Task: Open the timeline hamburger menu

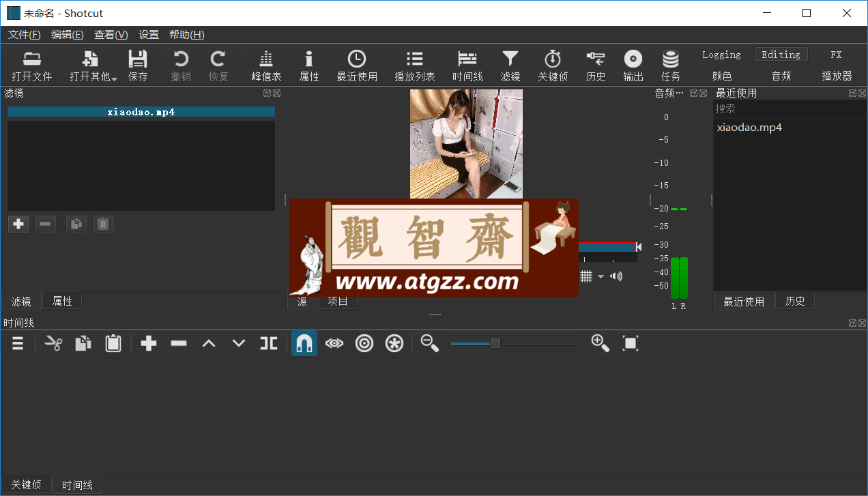Action: coord(18,343)
